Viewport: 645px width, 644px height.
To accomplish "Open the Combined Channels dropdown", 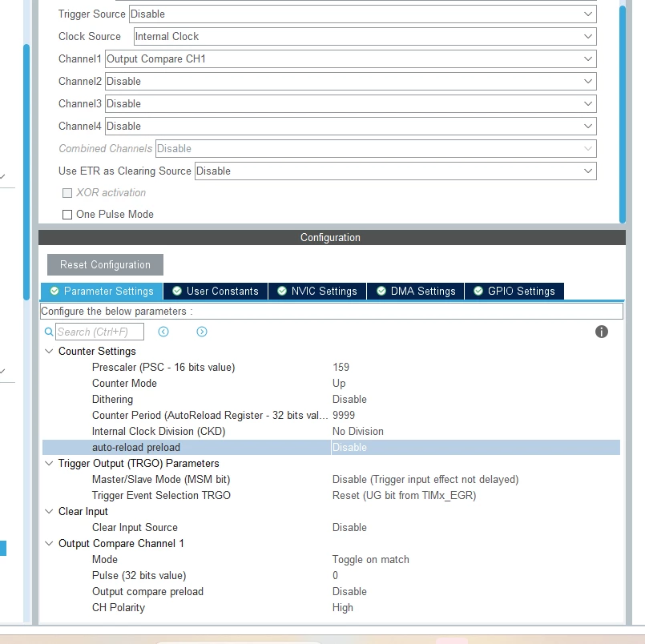I will [x=376, y=148].
